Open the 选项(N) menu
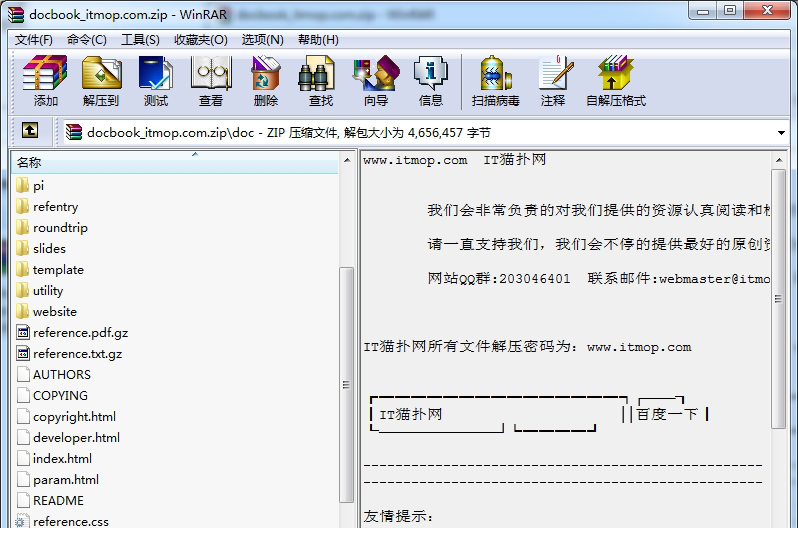 pyautogui.click(x=262, y=40)
